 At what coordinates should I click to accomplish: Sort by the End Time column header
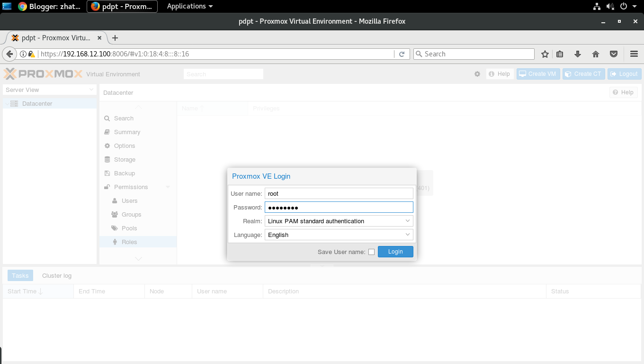pos(109,291)
